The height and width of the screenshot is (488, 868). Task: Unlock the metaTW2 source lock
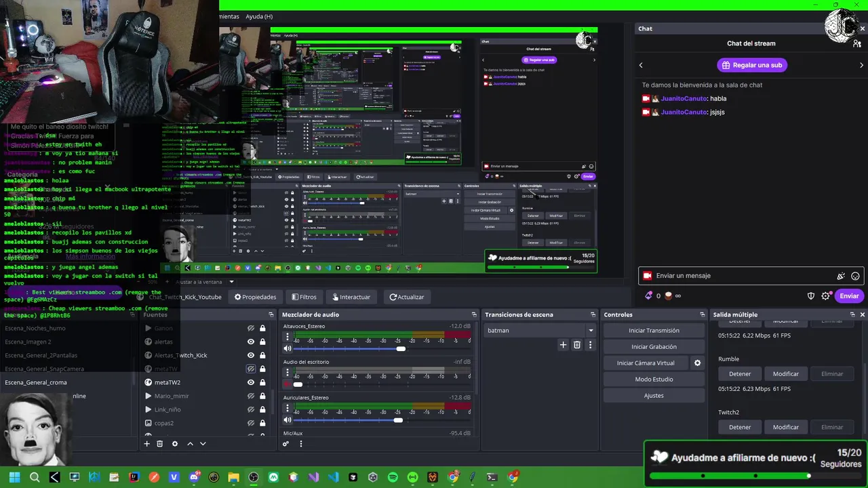click(x=262, y=382)
